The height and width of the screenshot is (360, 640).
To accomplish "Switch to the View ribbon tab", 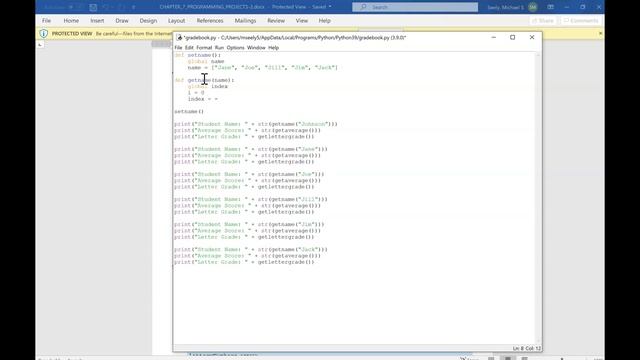I will tap(302, 20).
